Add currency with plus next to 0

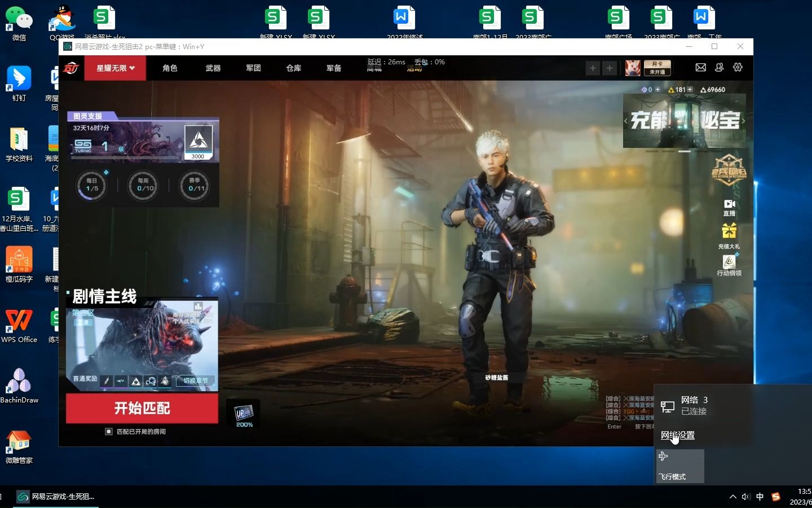tap(657, 90)
